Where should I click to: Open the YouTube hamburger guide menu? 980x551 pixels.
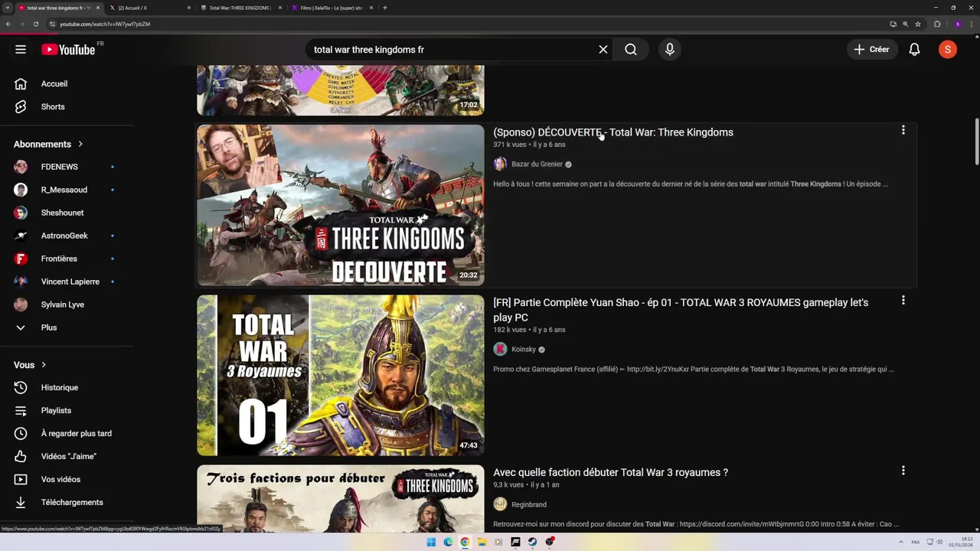[x=21, y=50]
